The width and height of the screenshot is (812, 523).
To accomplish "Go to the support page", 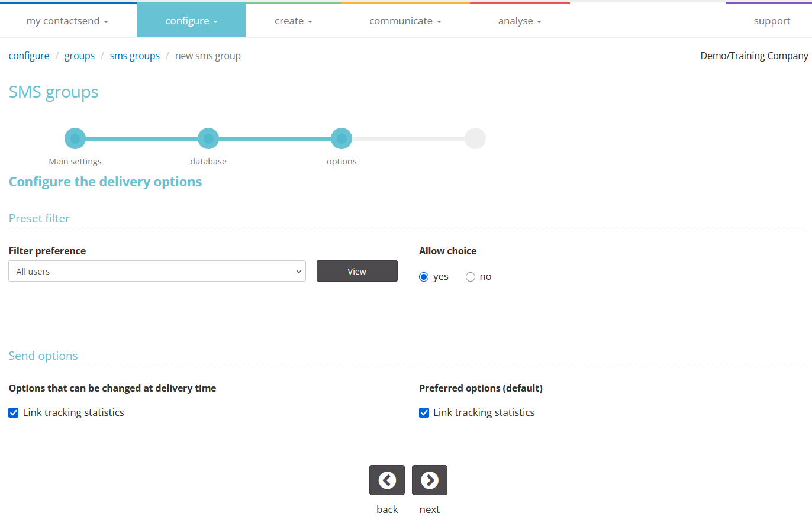I will pyautogui.click(x=772, y=21).
